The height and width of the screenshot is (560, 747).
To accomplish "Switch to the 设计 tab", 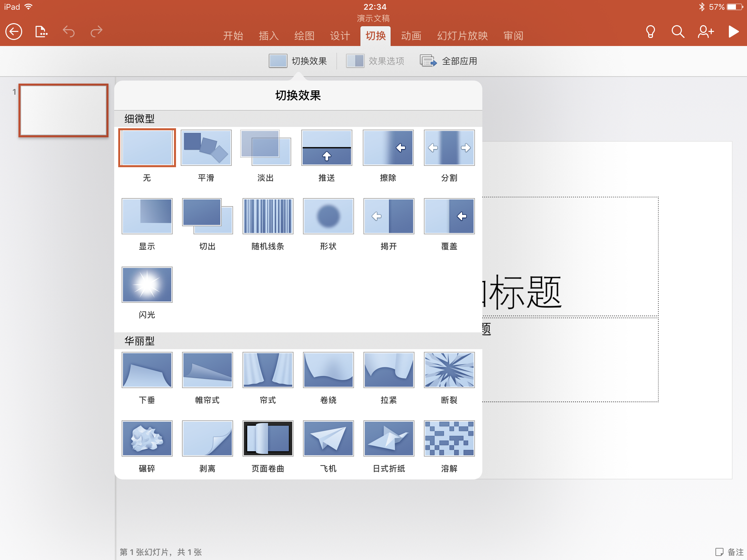I will 340,36.
